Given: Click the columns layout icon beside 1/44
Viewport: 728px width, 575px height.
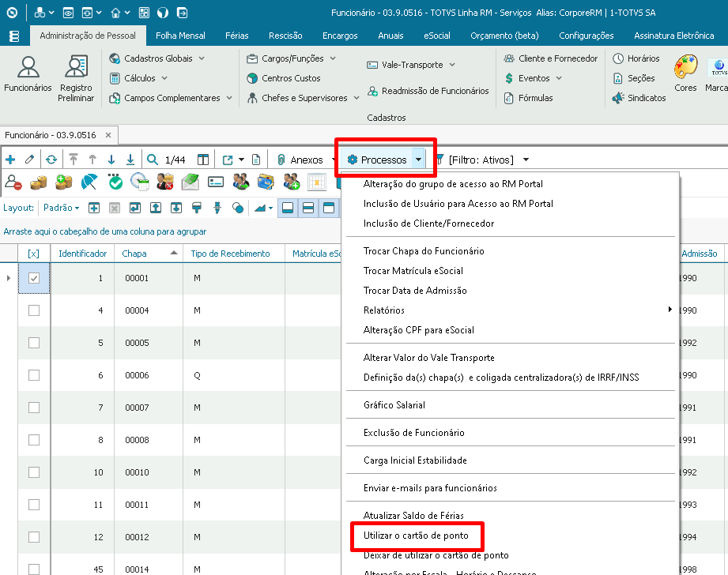Looking at the screenshot, I should pos(203,160).
